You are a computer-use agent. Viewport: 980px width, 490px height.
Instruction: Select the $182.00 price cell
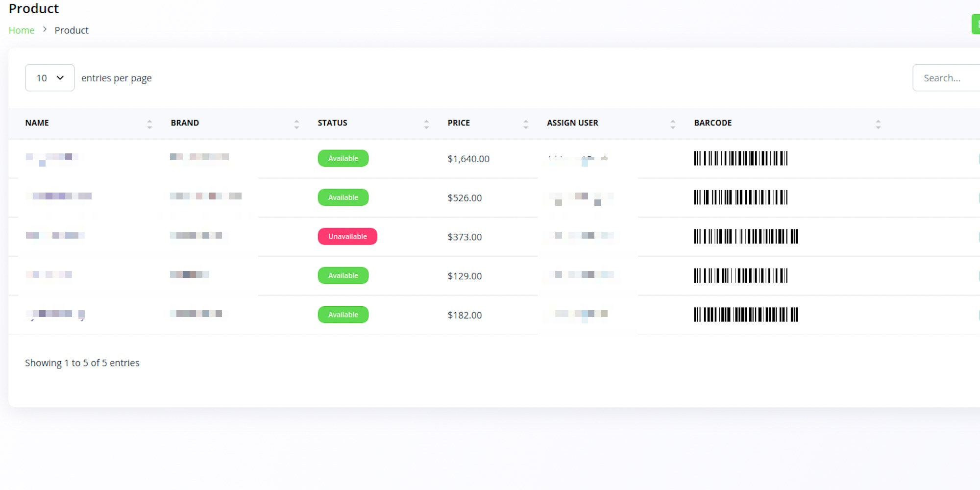pos(465,315)
